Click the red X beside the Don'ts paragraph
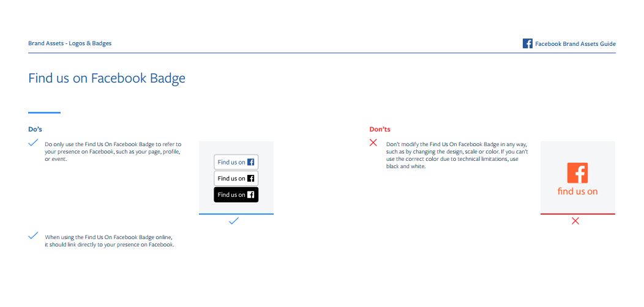The height and width of the screenshot is (307, 644). (373, 142)
